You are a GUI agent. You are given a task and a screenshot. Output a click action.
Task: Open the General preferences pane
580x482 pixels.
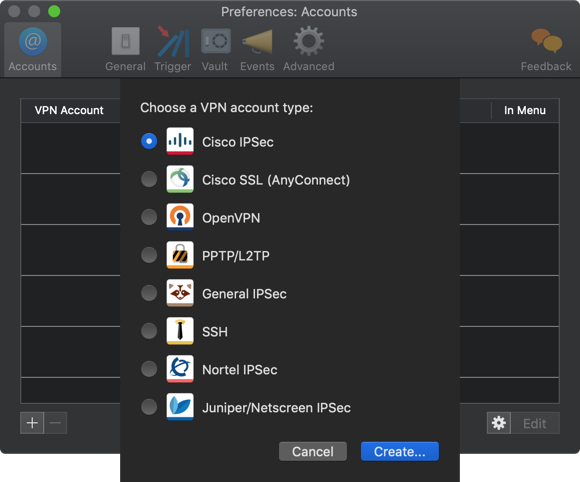(125, 50)
